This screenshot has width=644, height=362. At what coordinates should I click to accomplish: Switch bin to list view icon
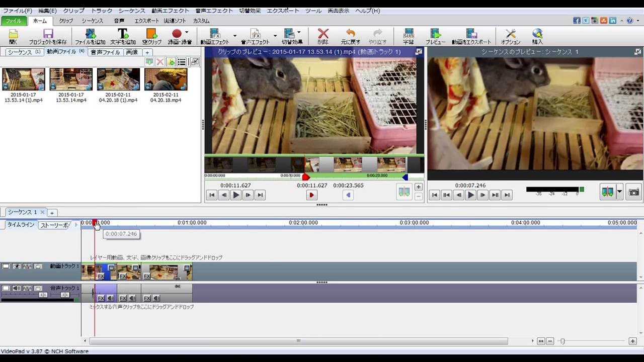[182, 62]
